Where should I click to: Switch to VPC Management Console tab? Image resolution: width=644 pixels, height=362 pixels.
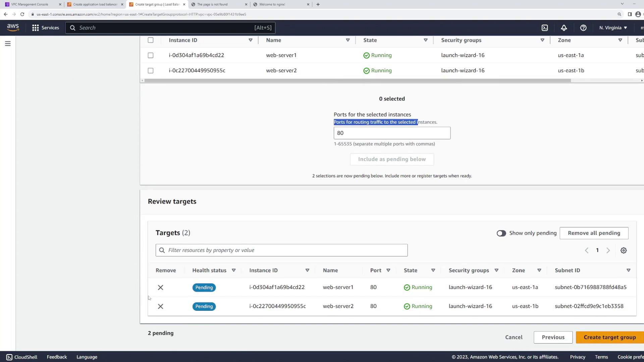click(x=30, y=4)
